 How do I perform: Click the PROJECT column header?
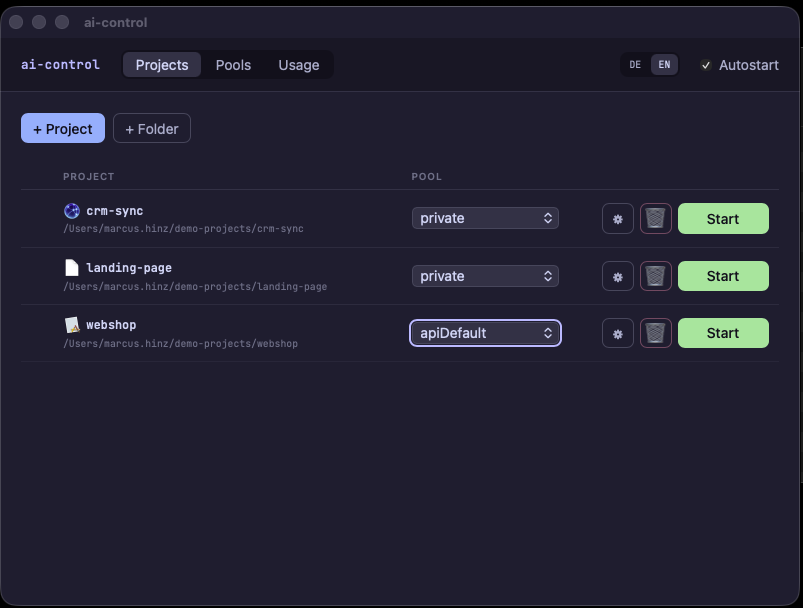[89, 177]
